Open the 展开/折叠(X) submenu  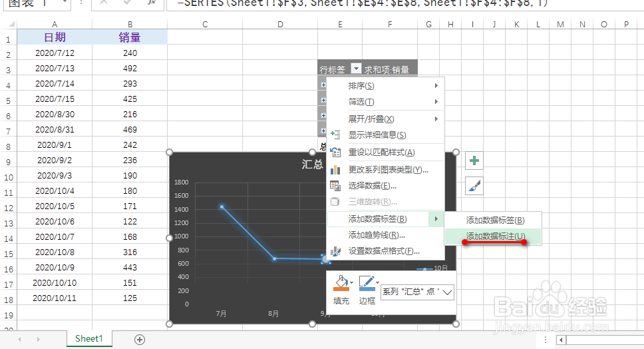[x=385, y=119]
